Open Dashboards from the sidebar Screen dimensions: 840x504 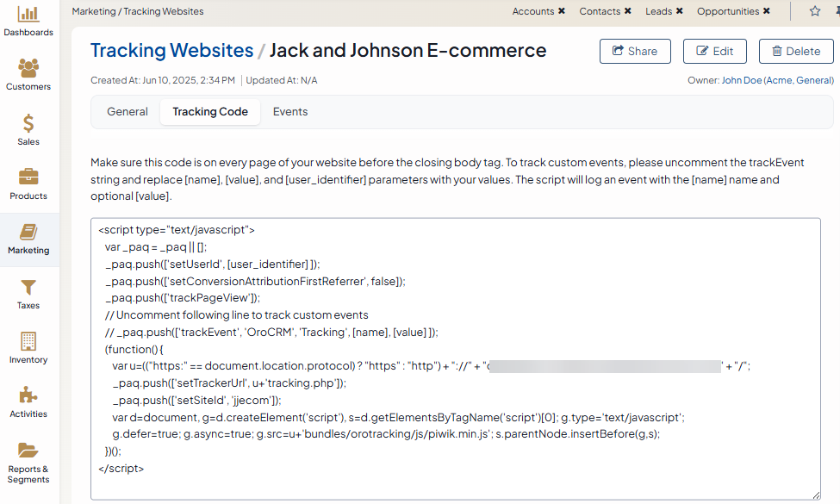coord(28,22)
